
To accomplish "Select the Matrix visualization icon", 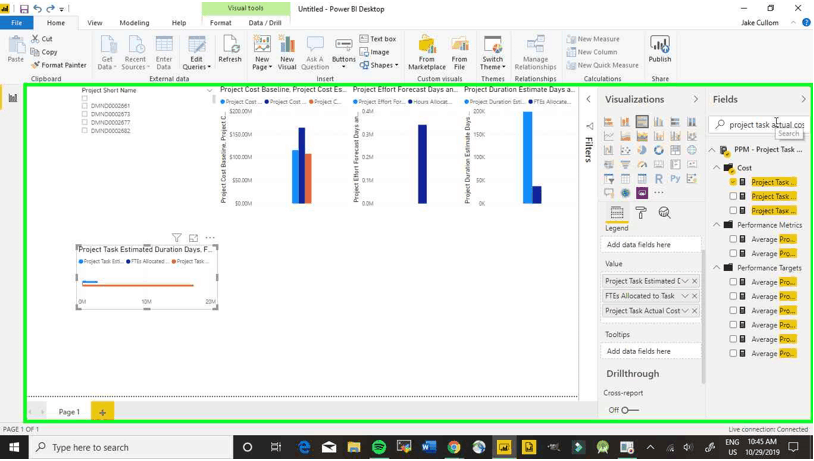I will 642,179.
